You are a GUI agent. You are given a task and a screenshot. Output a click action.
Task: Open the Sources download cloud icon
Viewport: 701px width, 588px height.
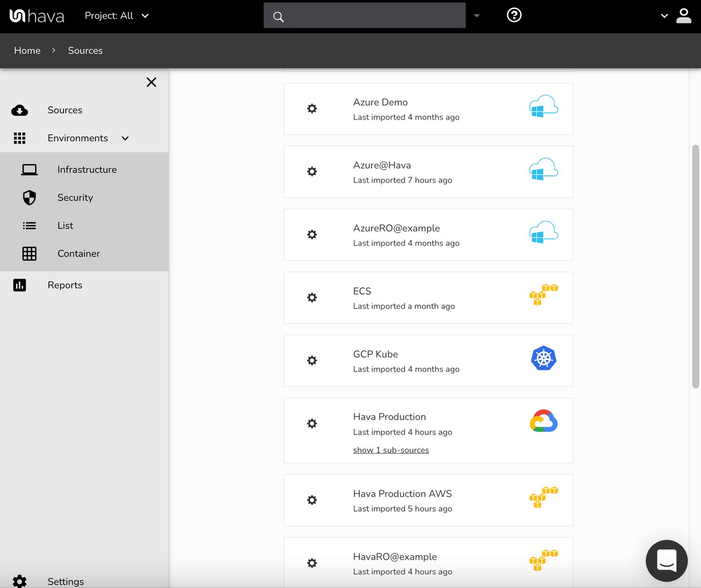(20, 110)
